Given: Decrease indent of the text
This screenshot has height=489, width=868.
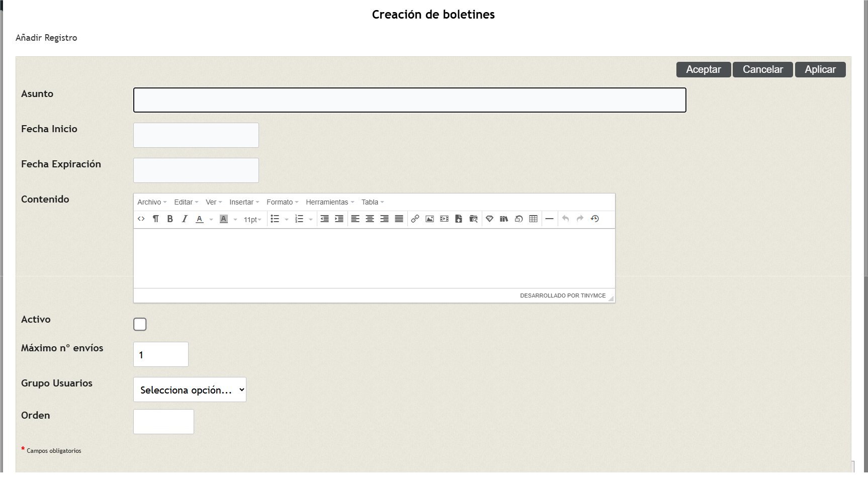Looking at the screenshot, I should pos(325,219).
